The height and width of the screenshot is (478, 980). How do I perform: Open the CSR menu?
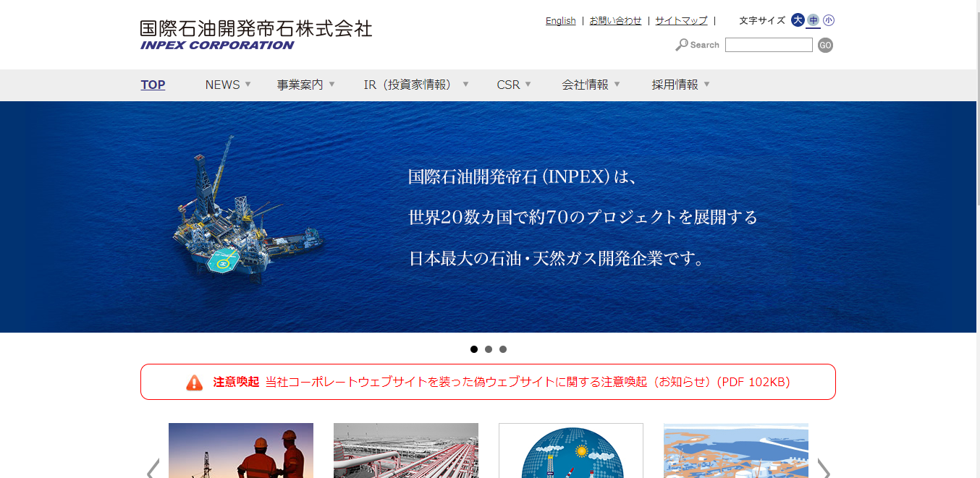508,85
